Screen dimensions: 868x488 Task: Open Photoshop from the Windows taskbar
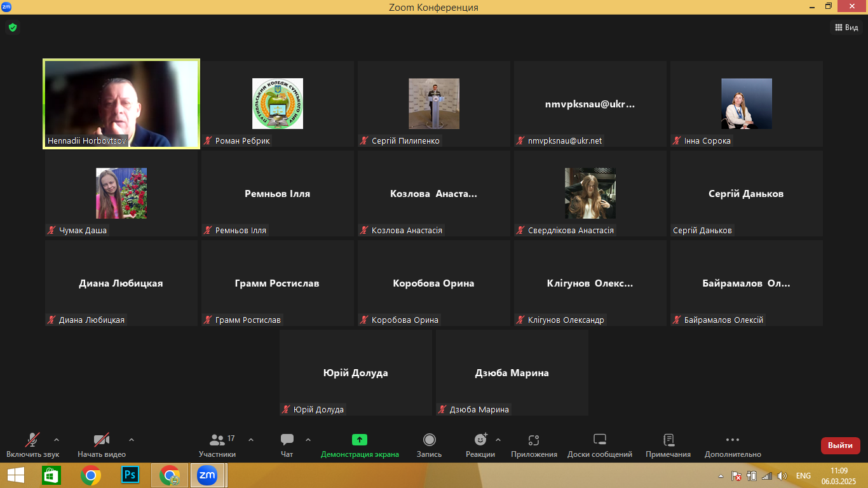130,475
